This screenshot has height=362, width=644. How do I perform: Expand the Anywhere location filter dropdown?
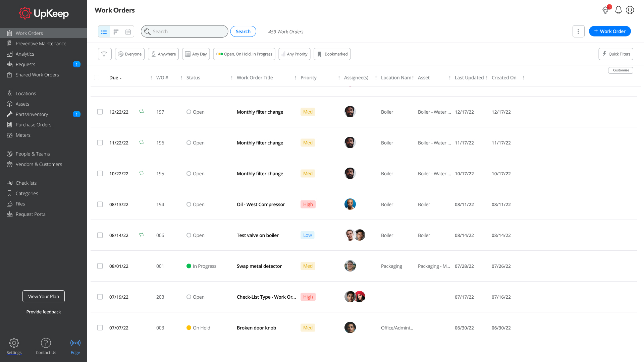point(164,54)
